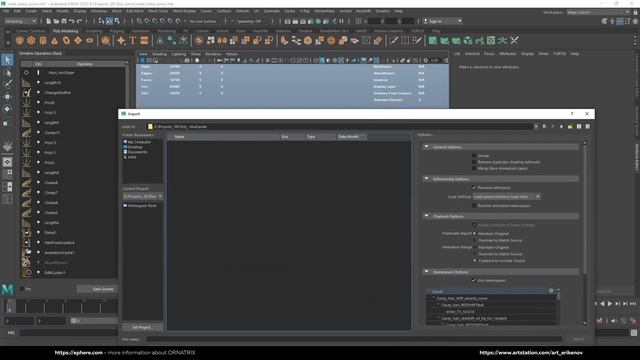Click the Open Scene toolbar icon
The height and width of the screenshot is (360, 640).
[56, 21]
